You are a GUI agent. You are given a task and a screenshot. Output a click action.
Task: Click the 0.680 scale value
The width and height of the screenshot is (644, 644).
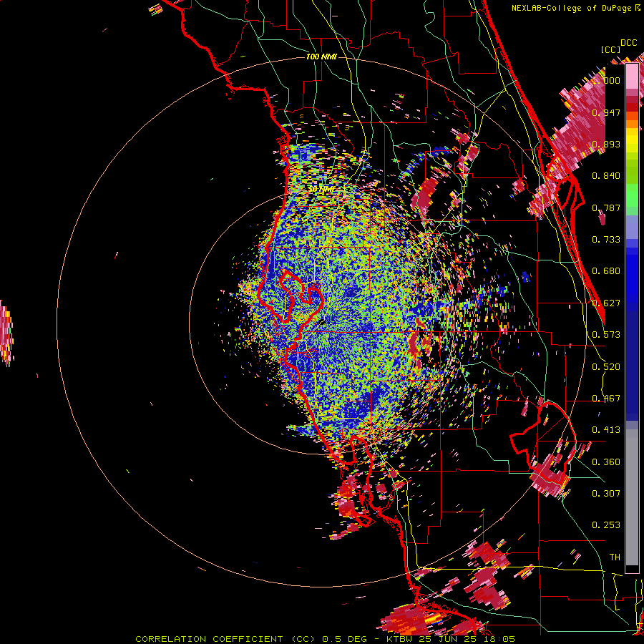tap(606, 271)
